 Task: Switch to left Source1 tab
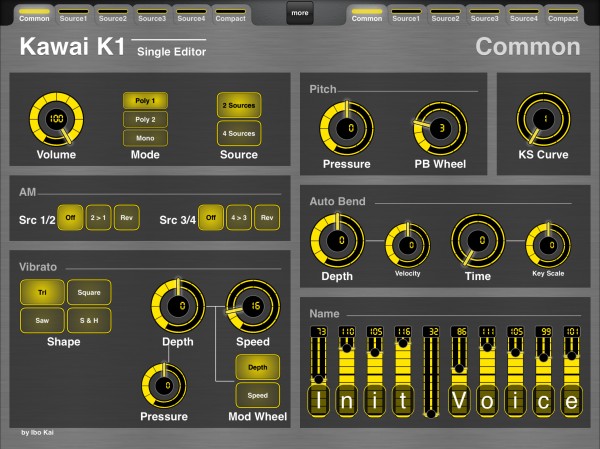coord(73,15)
